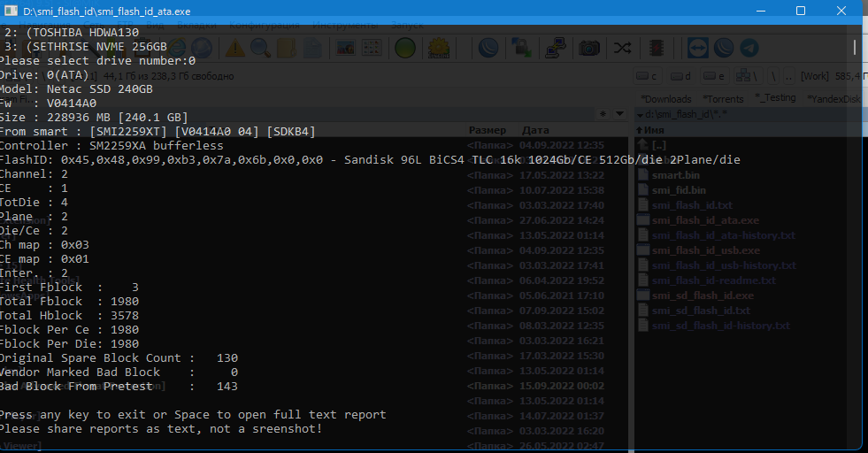Switch to the *YandexDisk tab
The height and width of the screenshot is (453, 868).
[x=833, y=98]
